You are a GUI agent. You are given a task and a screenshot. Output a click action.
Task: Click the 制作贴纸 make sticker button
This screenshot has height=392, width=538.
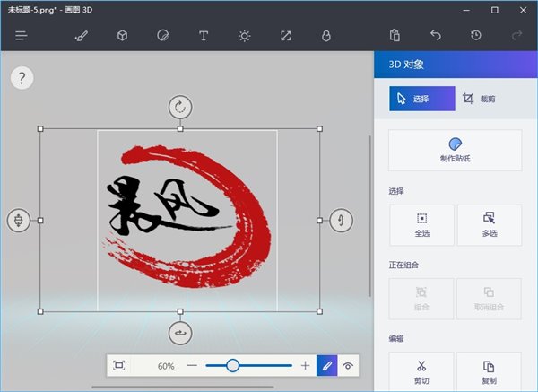click(455, 150)
